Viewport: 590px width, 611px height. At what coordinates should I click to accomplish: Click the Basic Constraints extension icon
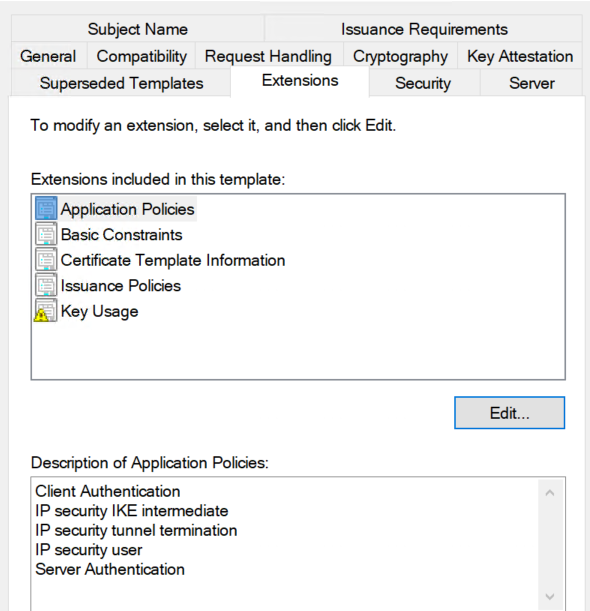46,235
